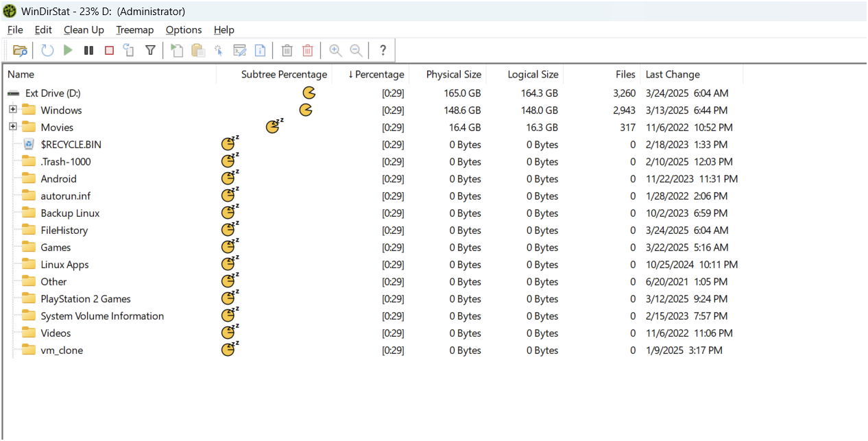The width and height of the screenshot is (868, 441).
Task: Expand the Movies folder tree node
Action: [12, 127]
